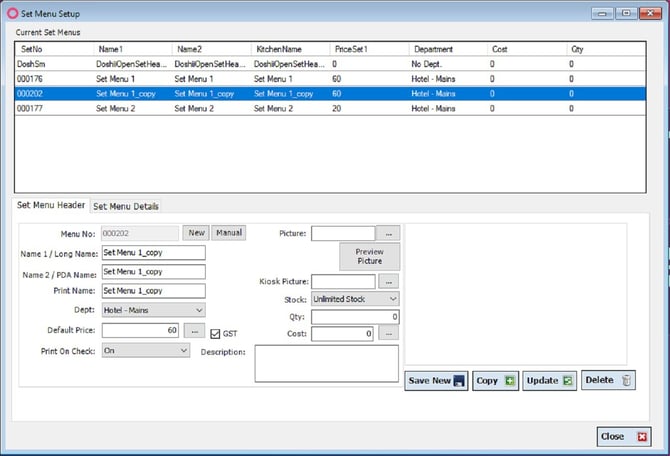Image resolution: width=670 pixels, height=456 pixels.
Task: Click into Name 2 / PDA Name field
Action: click(x=153, y=272)
